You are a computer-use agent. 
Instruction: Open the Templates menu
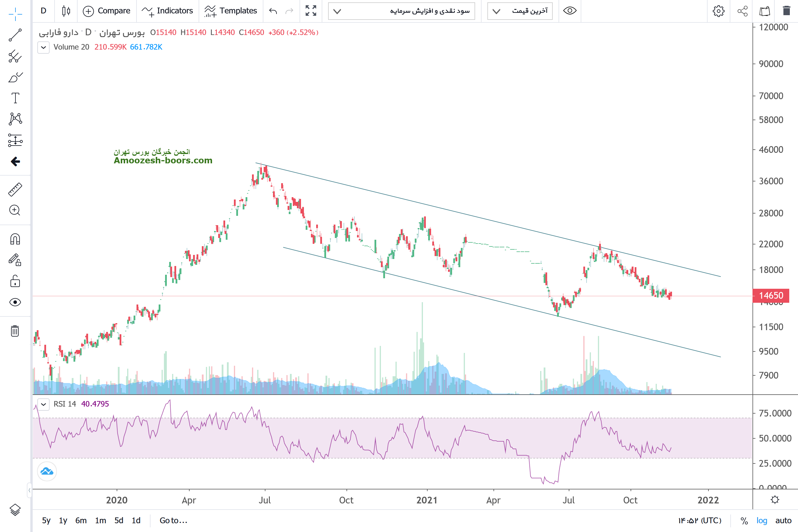coord(231,11)
